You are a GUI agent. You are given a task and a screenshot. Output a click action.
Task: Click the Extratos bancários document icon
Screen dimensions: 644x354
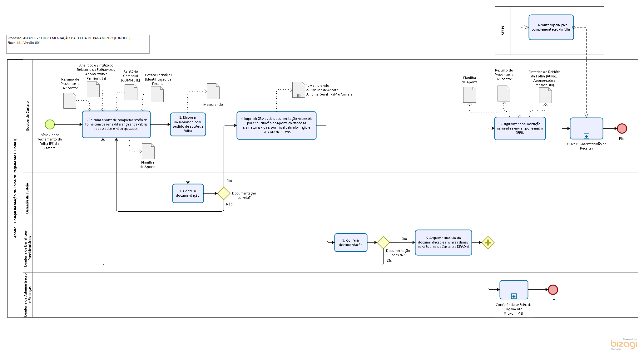(x=157, y=94)
